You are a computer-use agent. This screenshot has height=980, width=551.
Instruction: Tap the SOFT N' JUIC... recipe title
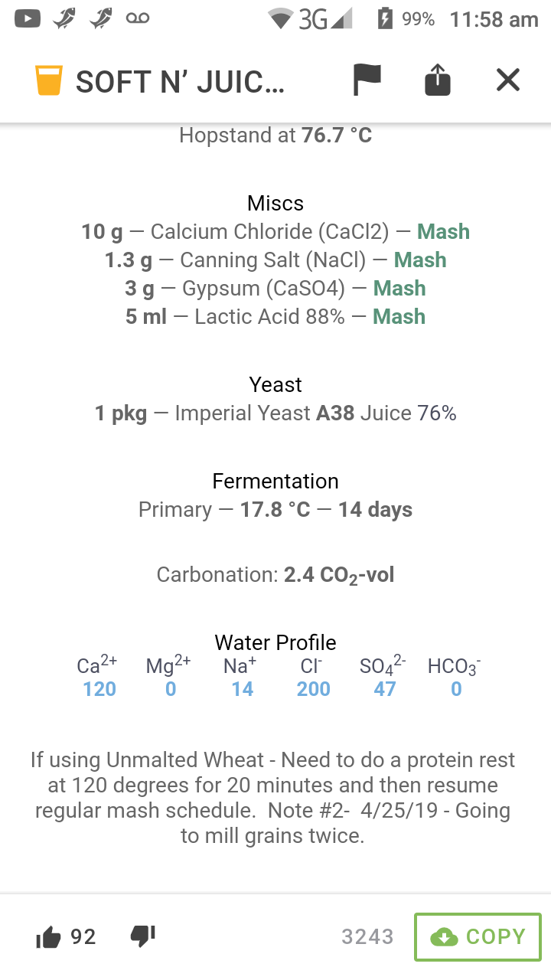click(x=180, y=81)
